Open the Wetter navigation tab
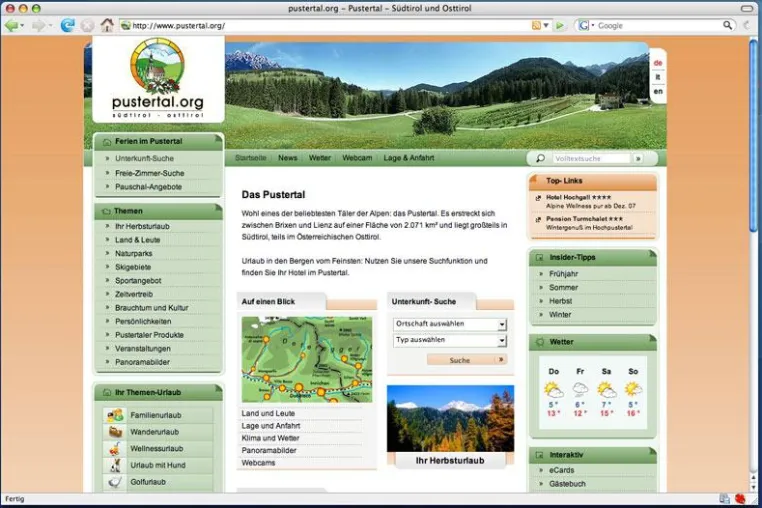762x508 pixels. 320,158
